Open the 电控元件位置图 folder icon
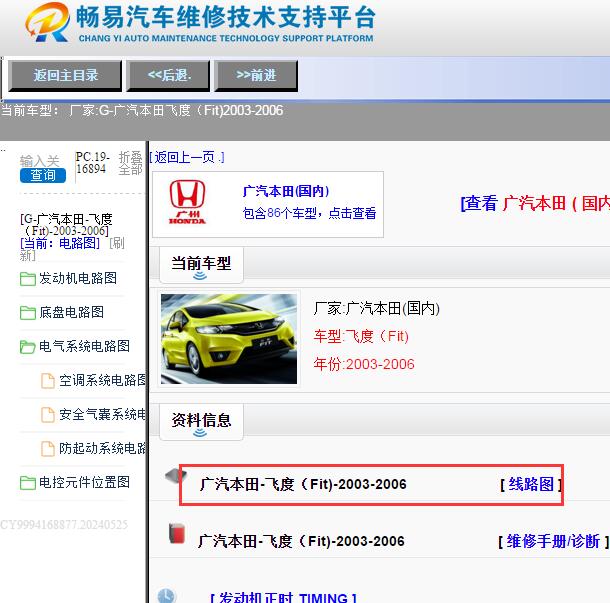Screen dimensions: 610x603 tap(28, 483)
